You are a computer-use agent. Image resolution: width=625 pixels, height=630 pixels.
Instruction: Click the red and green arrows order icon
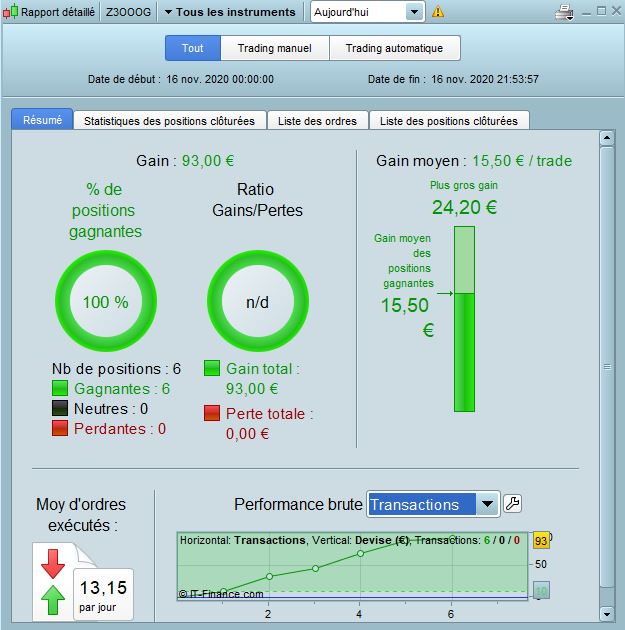pyautogui.click(x=53, y=581)
